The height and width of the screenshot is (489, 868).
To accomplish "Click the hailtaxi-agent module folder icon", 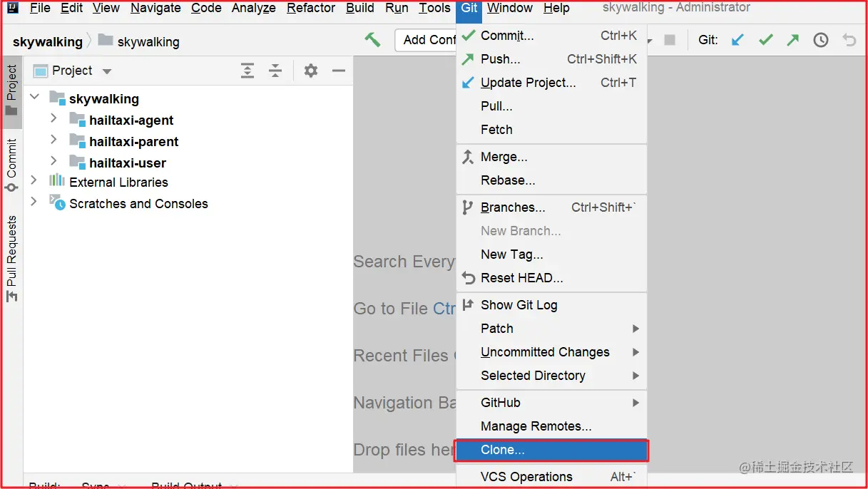I will click(77, 120).
